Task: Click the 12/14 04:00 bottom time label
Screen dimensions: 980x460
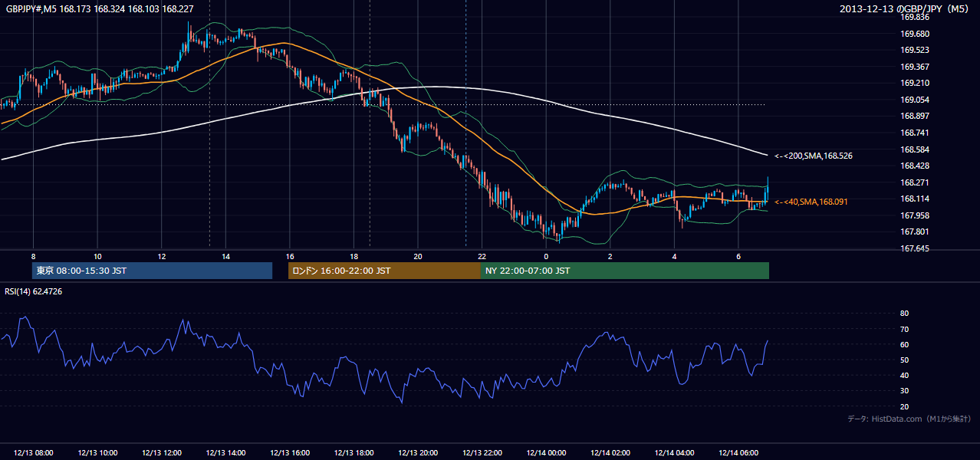Action: pyautogui.click(x=674, y=453)
